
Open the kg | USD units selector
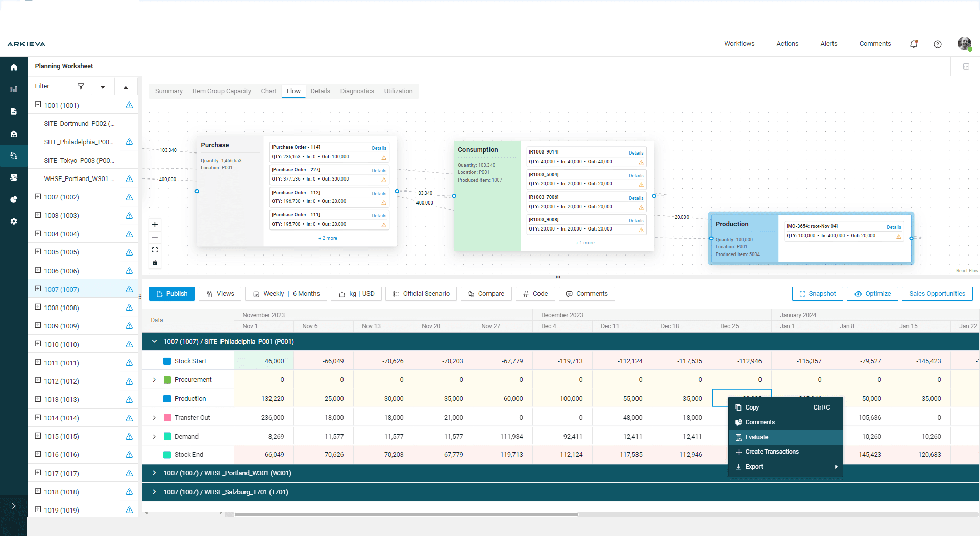click(x=356, y=294)
